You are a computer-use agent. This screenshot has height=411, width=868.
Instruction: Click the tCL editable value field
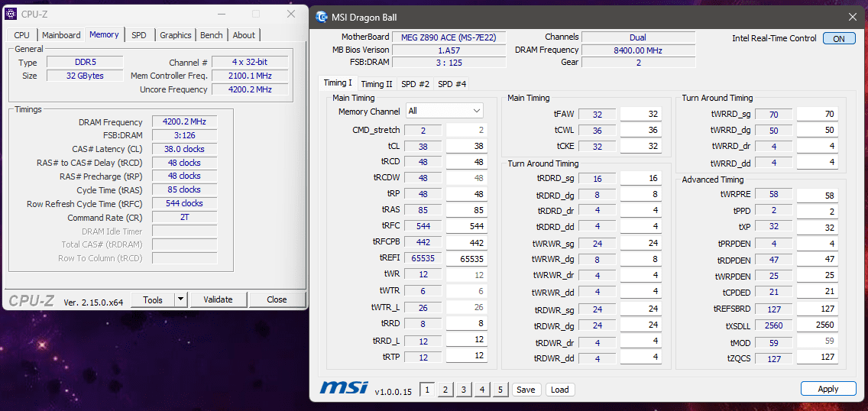click(467, 146)
